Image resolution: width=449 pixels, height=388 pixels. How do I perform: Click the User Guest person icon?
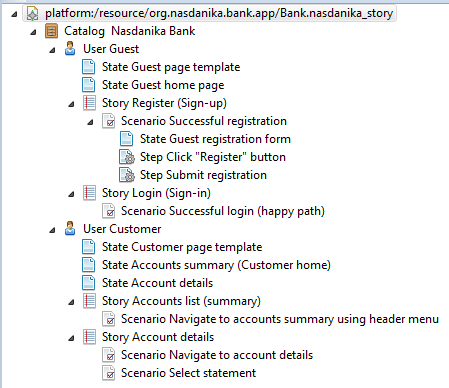click(70, 49)
